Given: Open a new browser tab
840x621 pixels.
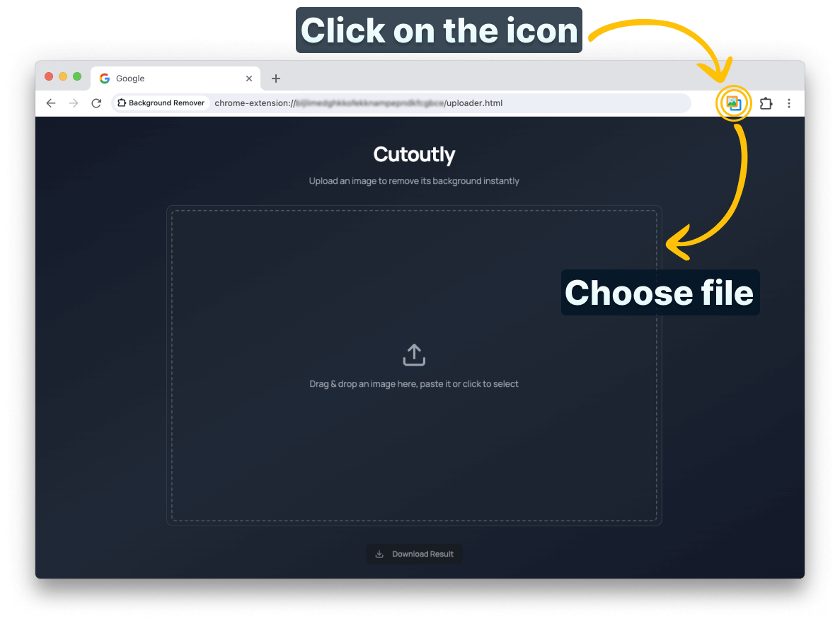Looking at the screenshot, I should (276, 79).
